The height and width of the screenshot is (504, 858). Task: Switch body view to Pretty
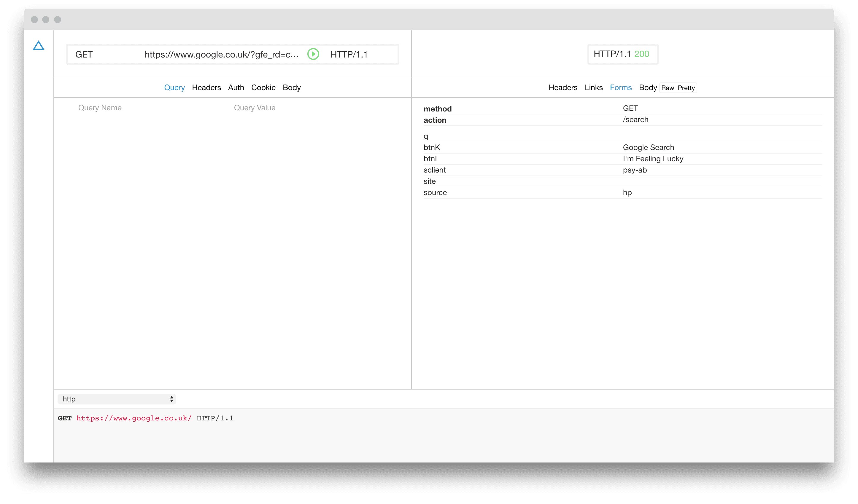coord(686,88)
